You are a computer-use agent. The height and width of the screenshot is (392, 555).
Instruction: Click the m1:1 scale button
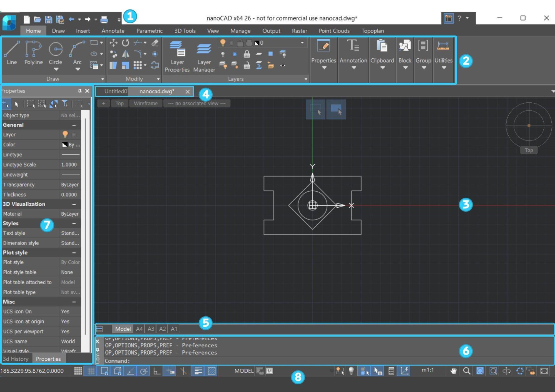[428, 370]
